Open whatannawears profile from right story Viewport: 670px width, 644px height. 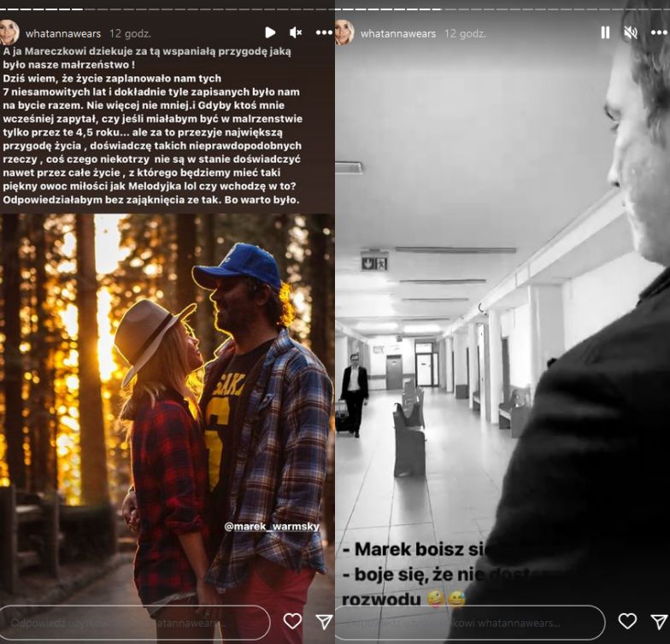pos(398,33)
